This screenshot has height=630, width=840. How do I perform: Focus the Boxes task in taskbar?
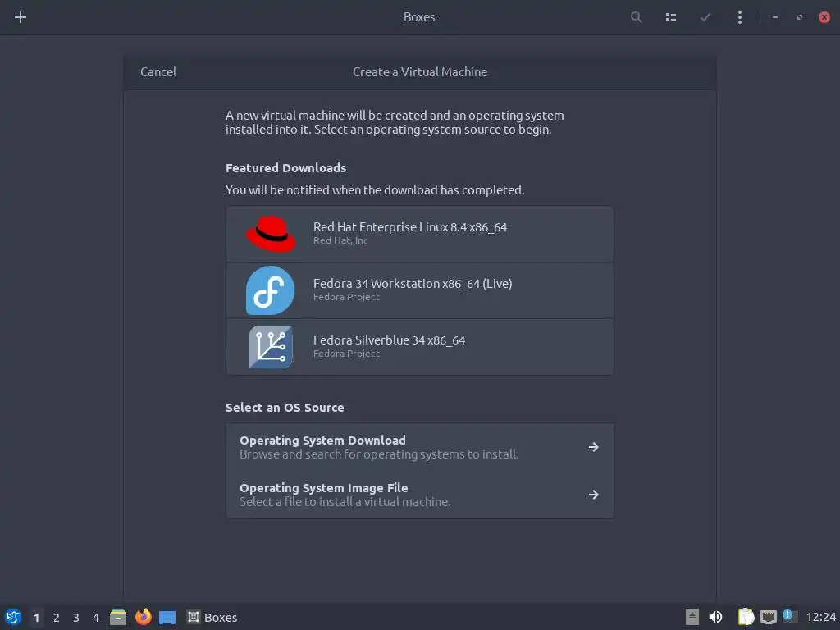(x=212, y=618)
